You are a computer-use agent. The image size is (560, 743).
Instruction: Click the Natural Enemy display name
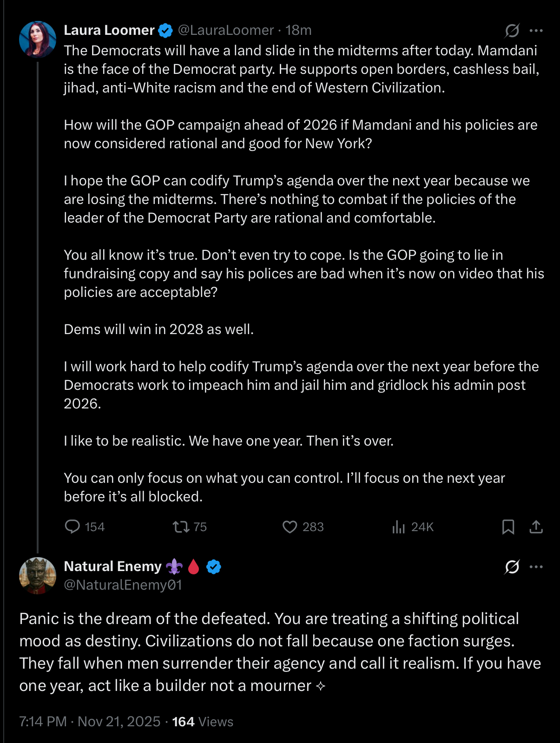click(x=112, y=566)
